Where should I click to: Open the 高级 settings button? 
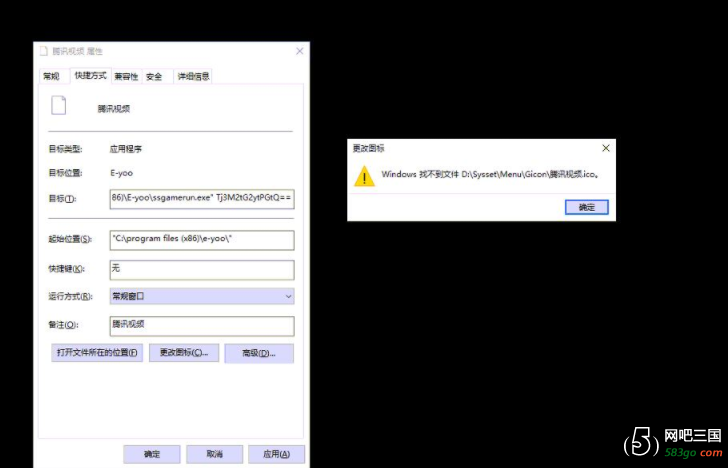pos(259,353)
